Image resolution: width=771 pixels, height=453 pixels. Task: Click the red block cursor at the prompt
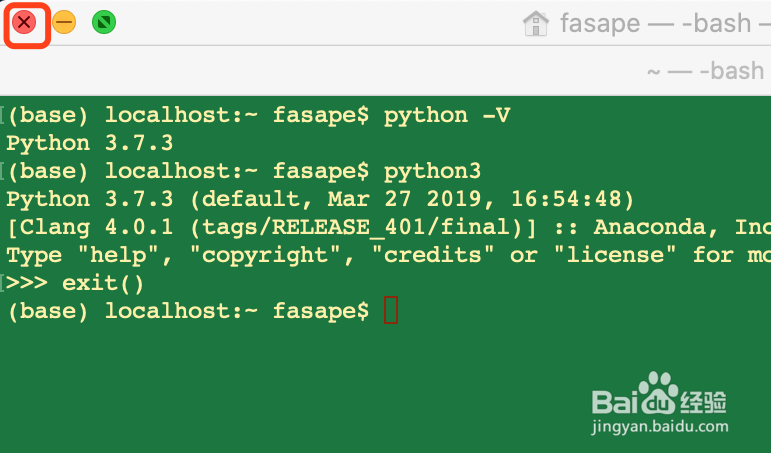(x=391, y=310)
